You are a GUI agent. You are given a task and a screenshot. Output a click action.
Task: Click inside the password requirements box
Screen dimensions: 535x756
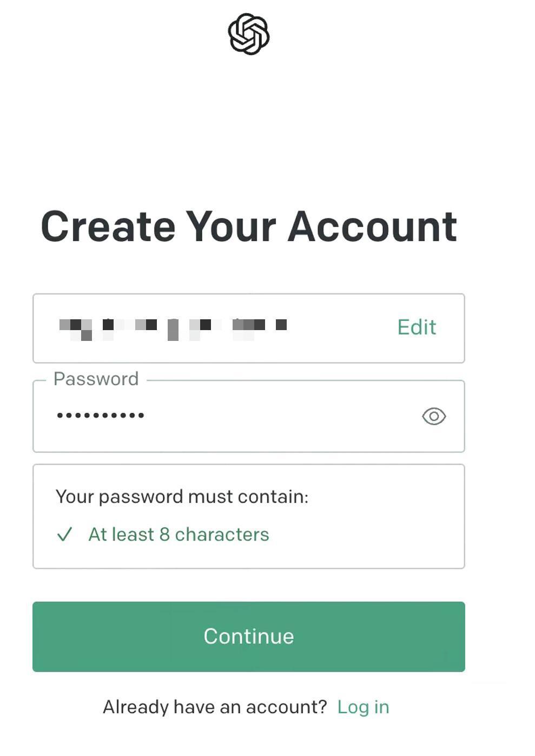pos(249,516)
